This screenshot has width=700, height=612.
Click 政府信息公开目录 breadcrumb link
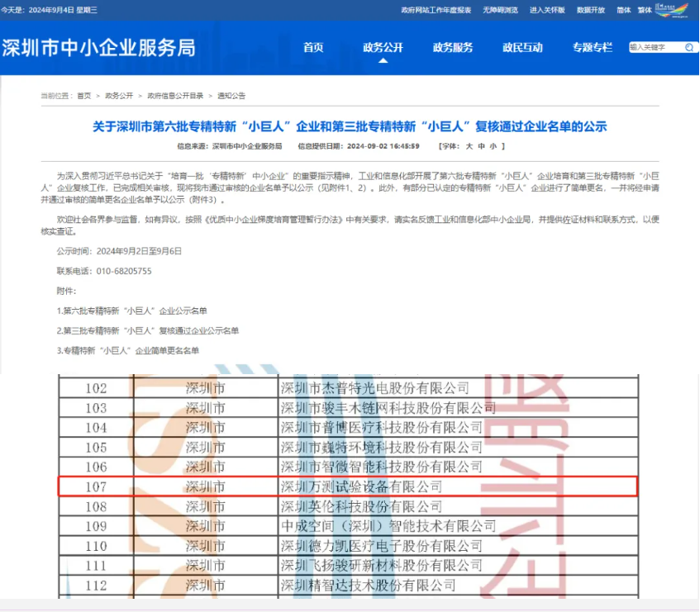175,96
